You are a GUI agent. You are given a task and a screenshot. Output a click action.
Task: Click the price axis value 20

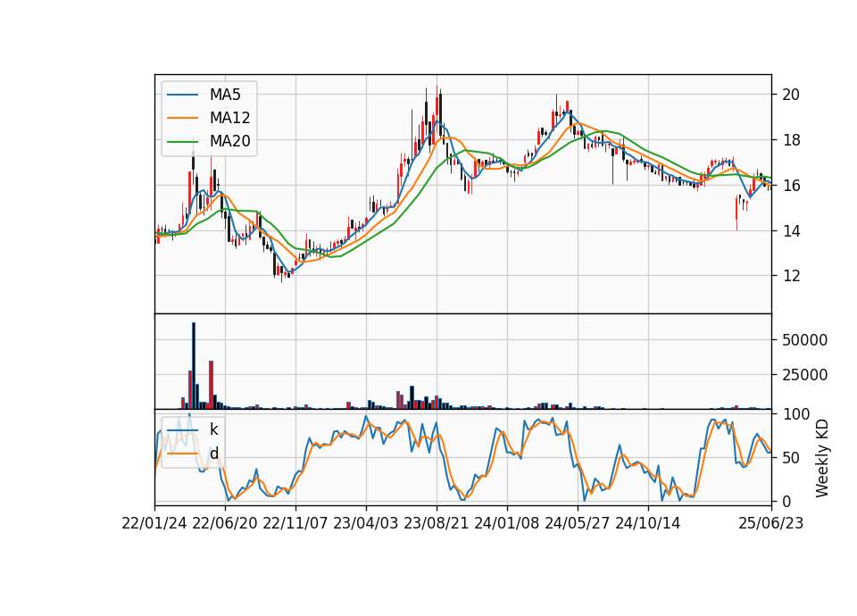coord(791,95)
